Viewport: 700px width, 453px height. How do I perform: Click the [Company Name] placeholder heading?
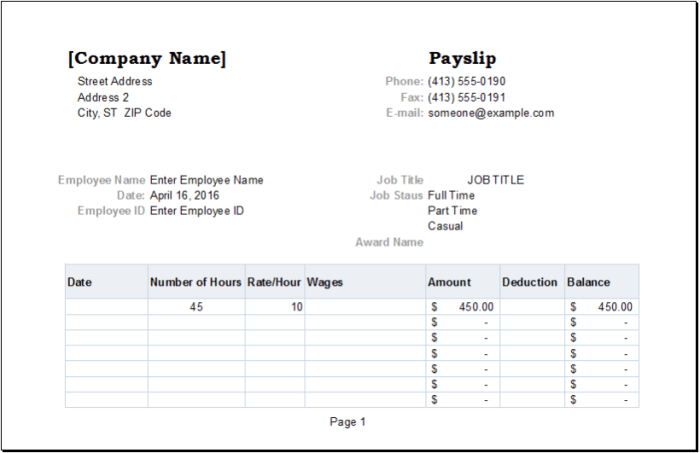(147, 59)
